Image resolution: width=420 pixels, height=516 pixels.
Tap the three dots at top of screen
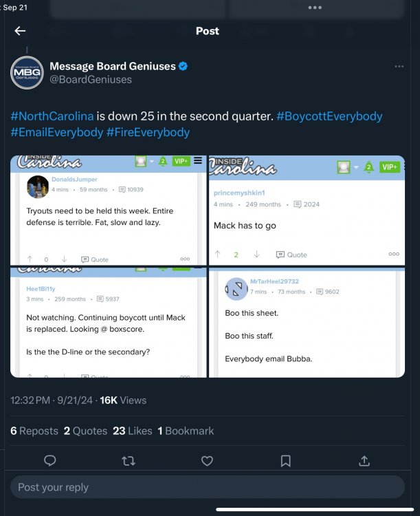tap(315, 8)
